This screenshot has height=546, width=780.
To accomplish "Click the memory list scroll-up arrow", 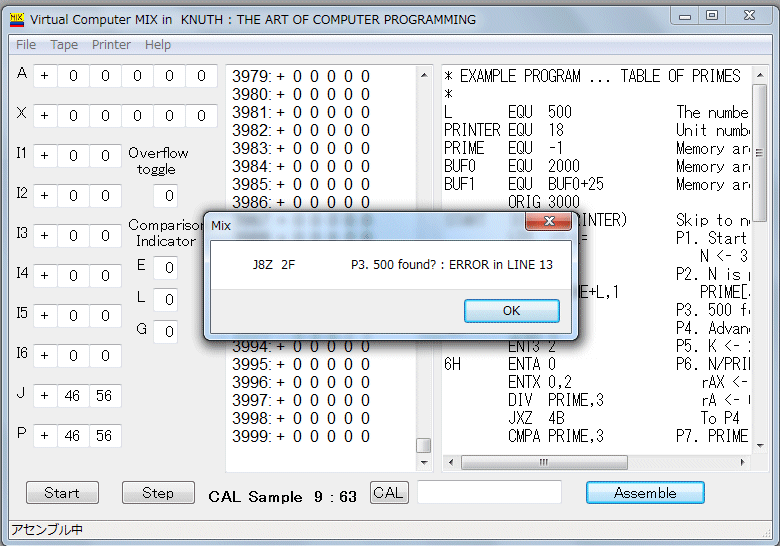I will (x=424, y=75).
